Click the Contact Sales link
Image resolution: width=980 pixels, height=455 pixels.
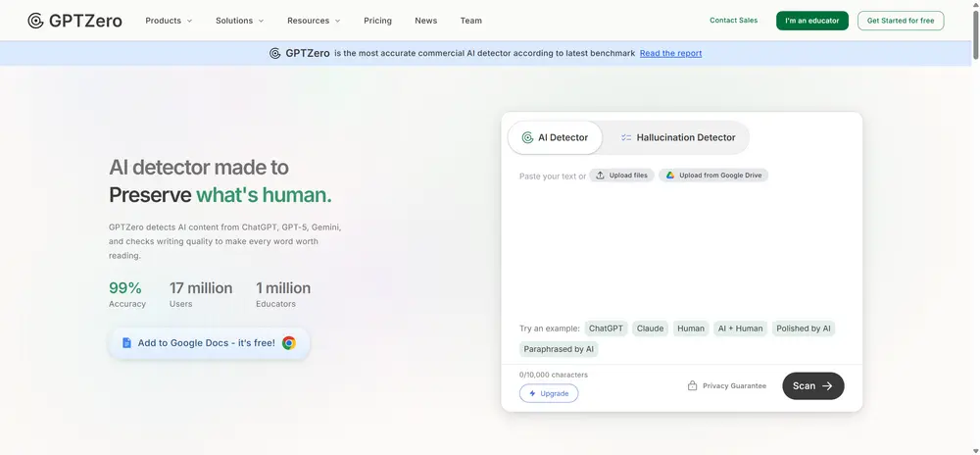(733, 21)
